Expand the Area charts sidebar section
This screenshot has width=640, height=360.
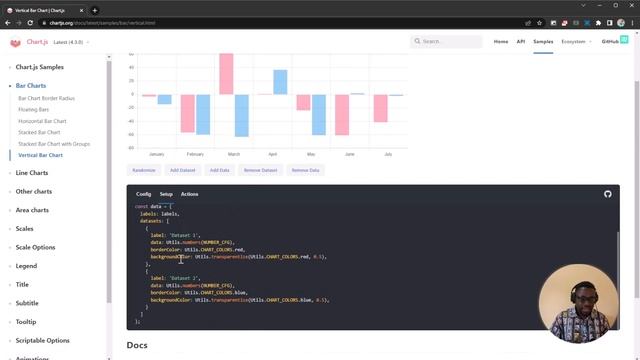coord(32,210)
